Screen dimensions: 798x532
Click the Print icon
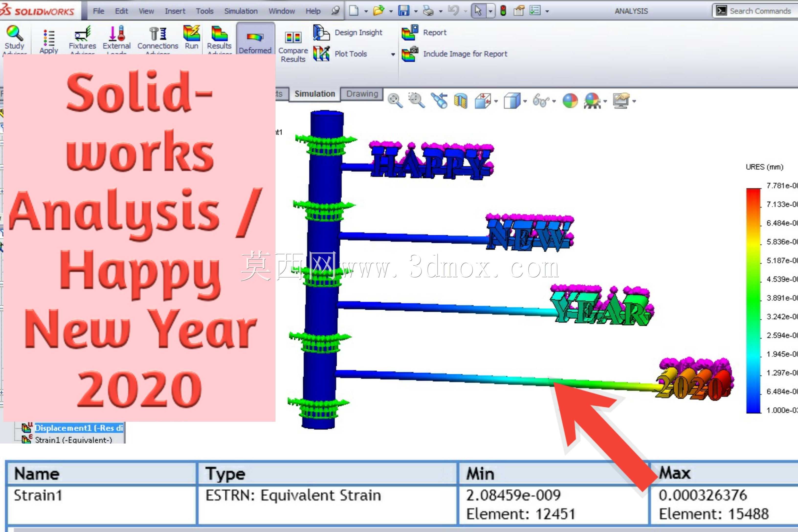tap(428, 11)
